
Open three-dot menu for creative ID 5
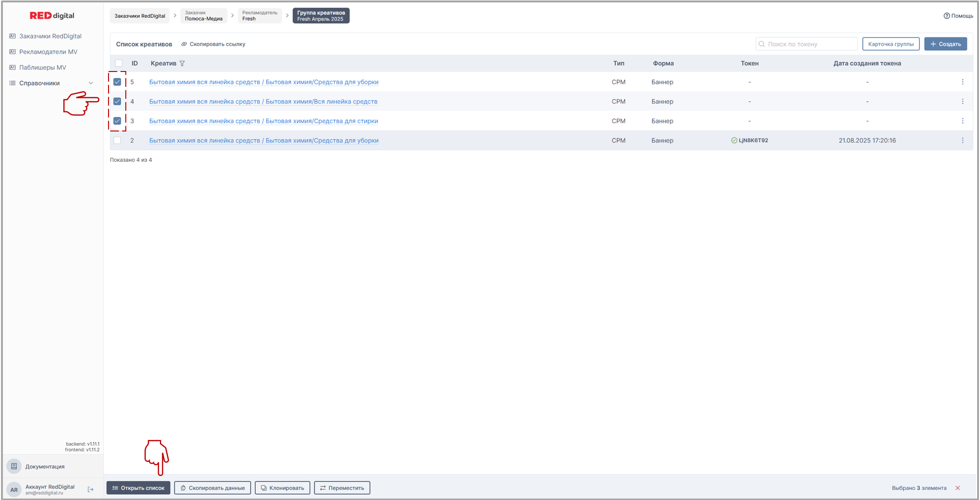click(x=962, y=82)
